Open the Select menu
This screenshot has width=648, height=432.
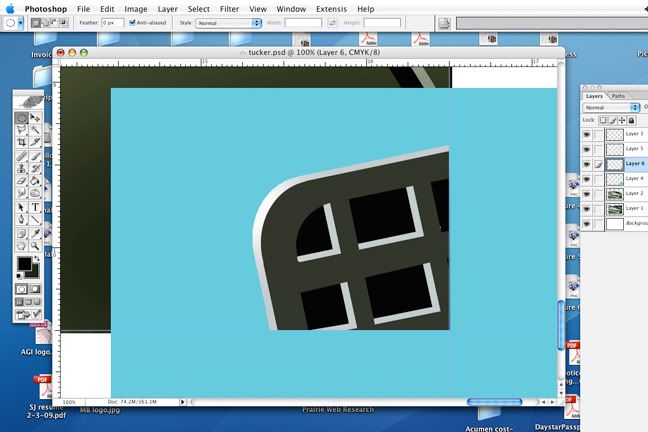(x=198, y=9)
